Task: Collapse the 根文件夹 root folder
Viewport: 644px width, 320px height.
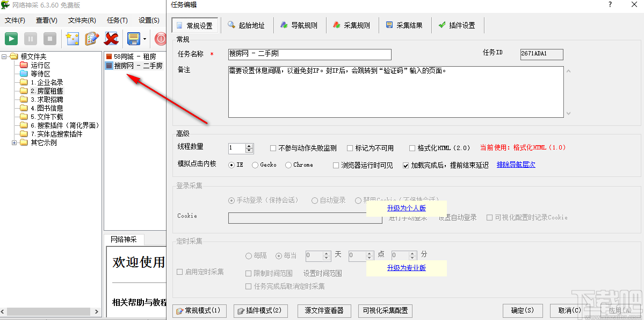Action: tap(5, 56)
